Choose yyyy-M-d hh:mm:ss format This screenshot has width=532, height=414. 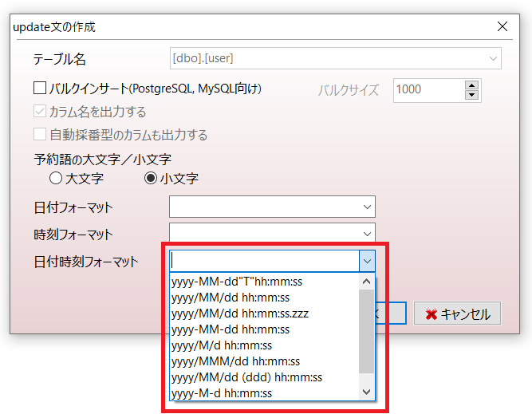tap(264, 393)
